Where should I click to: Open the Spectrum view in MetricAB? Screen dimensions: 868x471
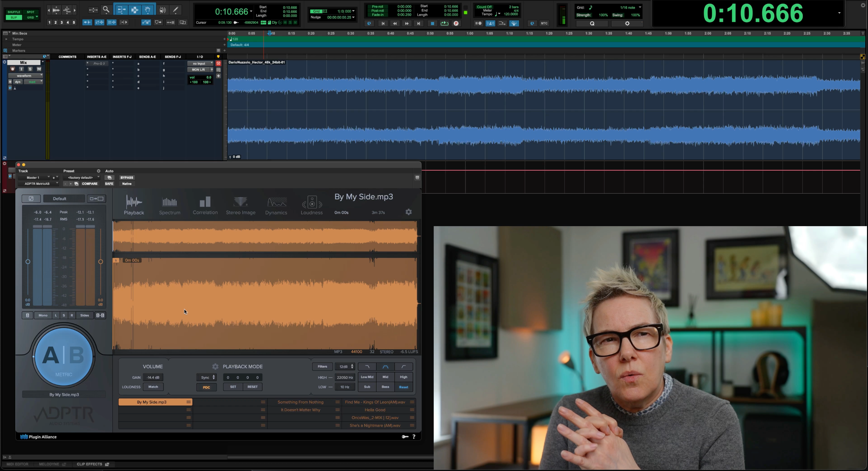[170, 205]
